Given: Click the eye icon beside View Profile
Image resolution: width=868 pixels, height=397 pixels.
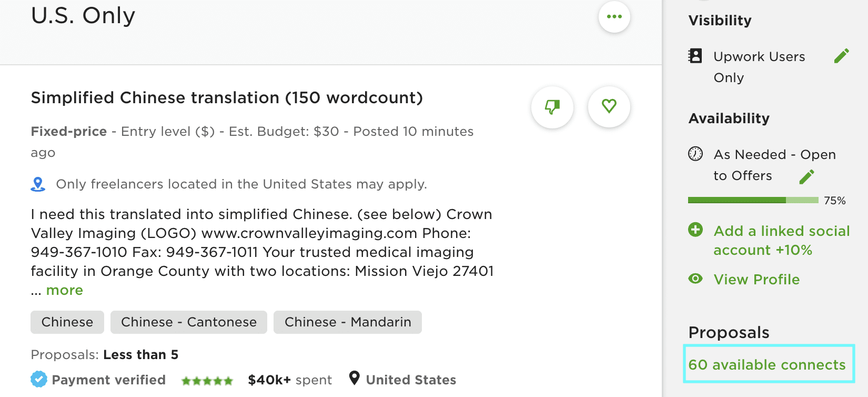Looking at the screenshot, I should (x=695, y=280).
